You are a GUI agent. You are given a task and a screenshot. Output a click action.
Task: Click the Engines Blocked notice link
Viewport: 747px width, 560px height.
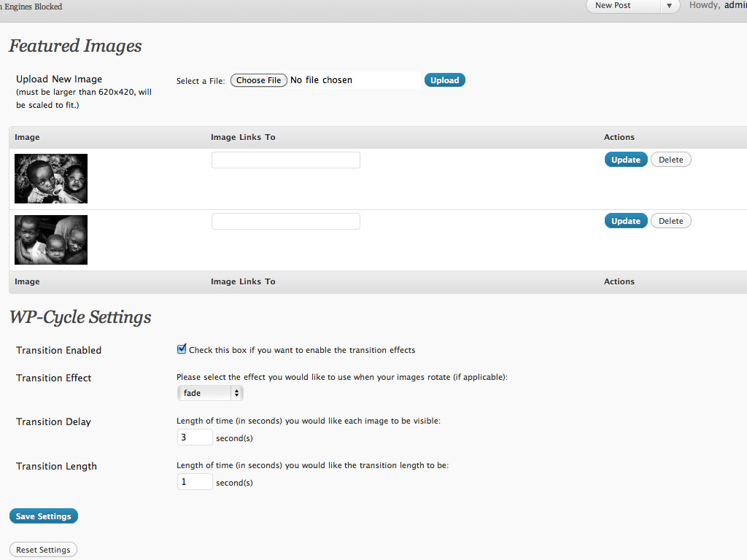tap(31, 7)
